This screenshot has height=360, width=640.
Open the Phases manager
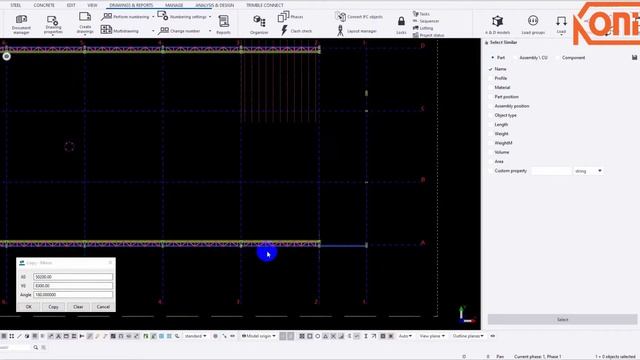point(291,17)
